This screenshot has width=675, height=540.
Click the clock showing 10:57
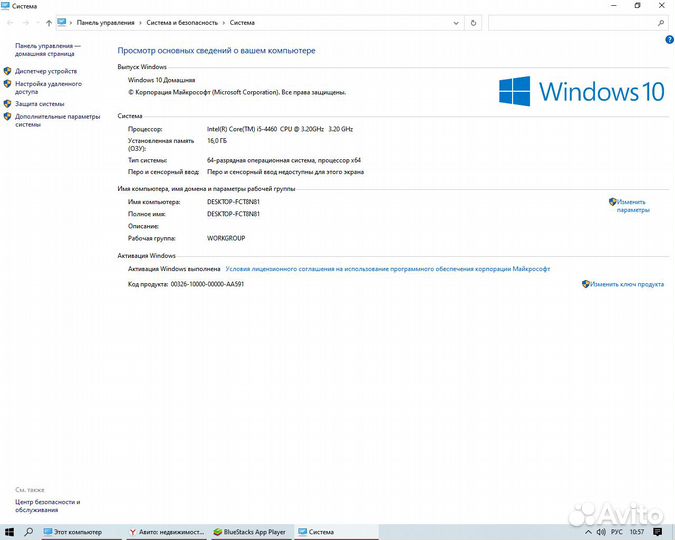click(x=637, y=532)
